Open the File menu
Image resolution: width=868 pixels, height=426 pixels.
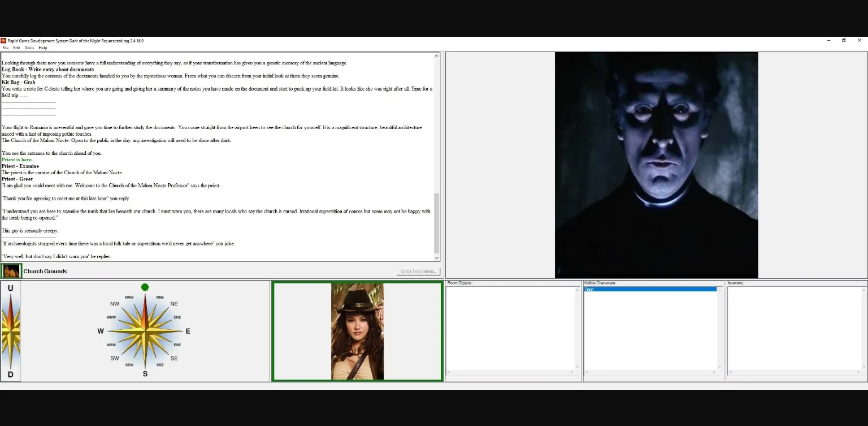tap(6, 48)
